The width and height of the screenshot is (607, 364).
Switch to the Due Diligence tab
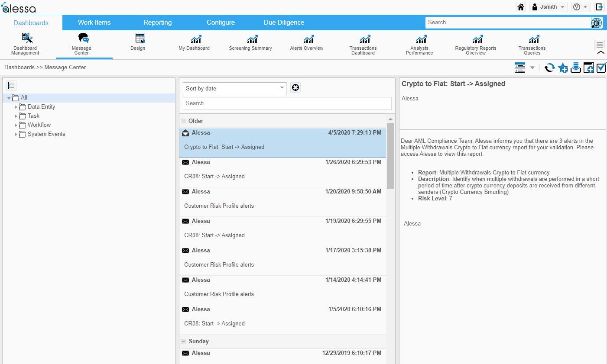(284, 23)
